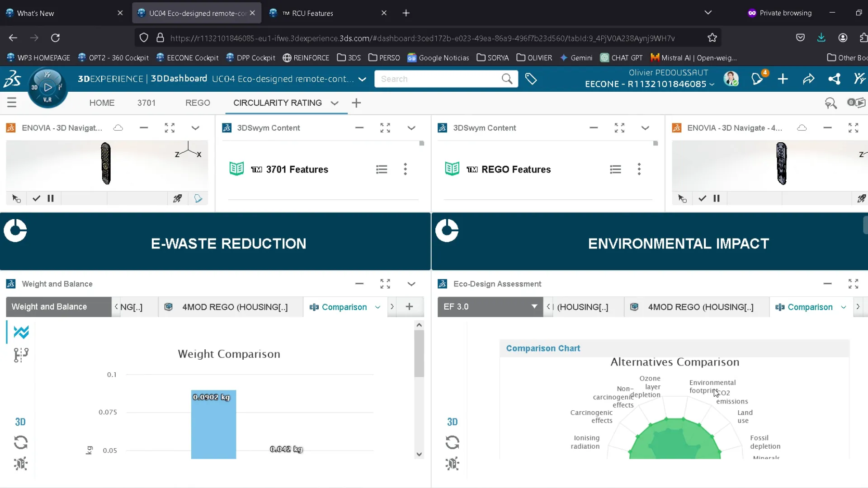The width and height of the screenshot is (868, 488).
Task: Expand the dashboard title dropdown
Action: tap(362, 79)
